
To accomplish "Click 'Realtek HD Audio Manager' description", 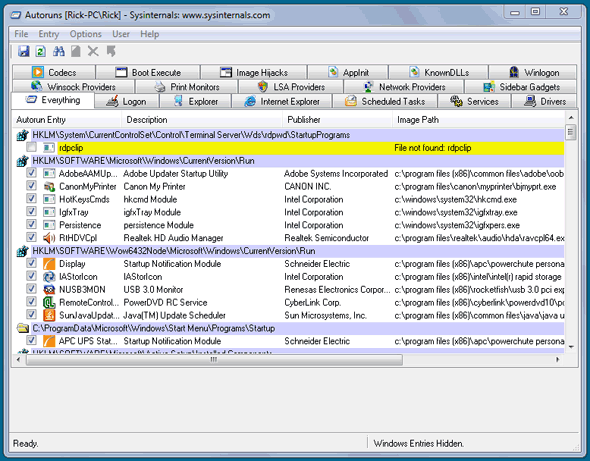I will (x=173, y=238).
